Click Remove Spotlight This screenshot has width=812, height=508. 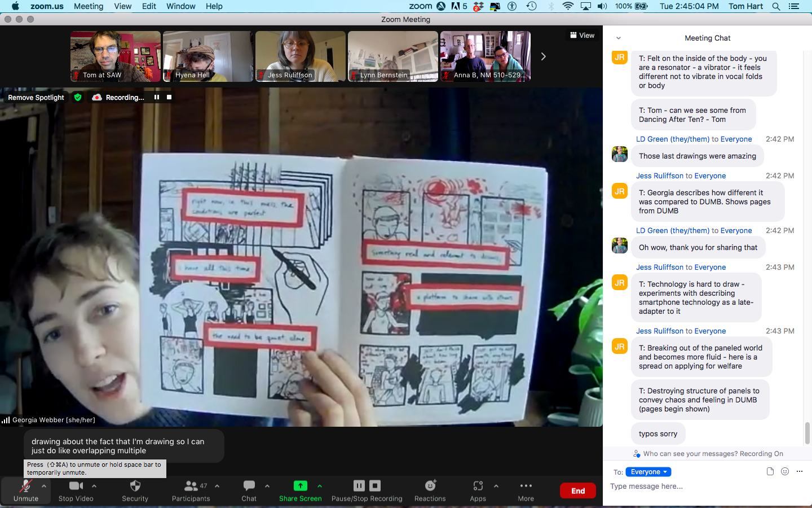click(x=36, y=98)
